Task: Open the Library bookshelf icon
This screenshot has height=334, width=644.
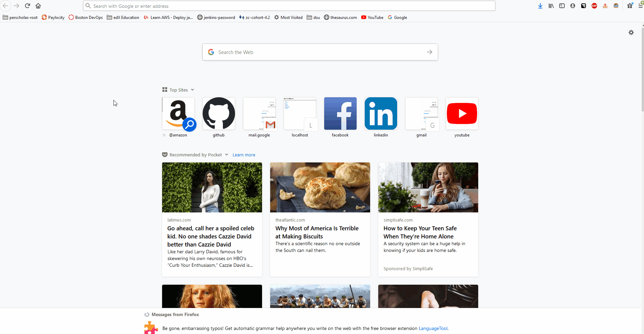Action: pos(551,6)
